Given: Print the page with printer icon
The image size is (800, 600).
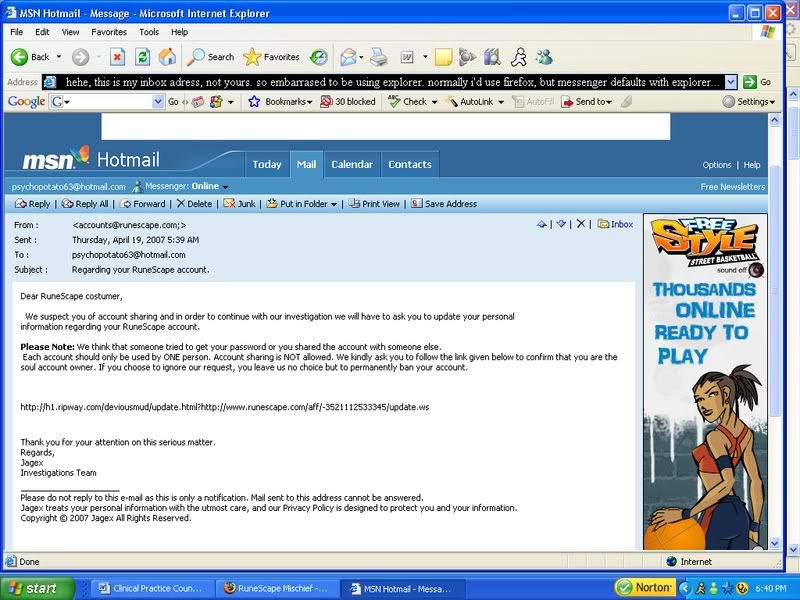Looking at the screenshot, I should [379, 57].
